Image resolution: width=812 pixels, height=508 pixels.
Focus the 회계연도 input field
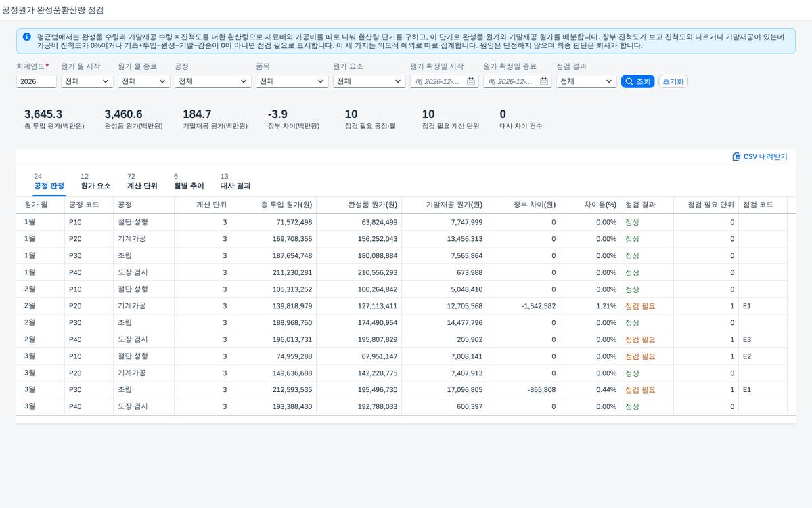[x=37, y=81]
